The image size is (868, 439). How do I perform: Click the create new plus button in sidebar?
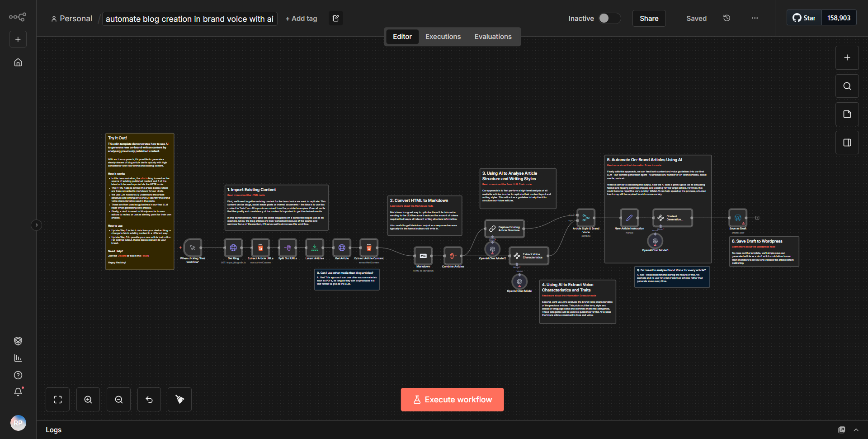[x=18, y=39]
